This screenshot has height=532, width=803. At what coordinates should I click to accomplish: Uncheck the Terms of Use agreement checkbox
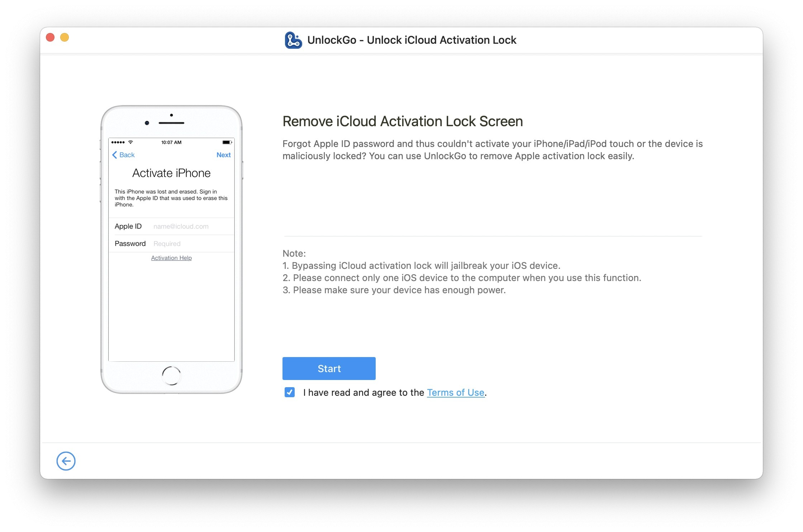point(290,392)
